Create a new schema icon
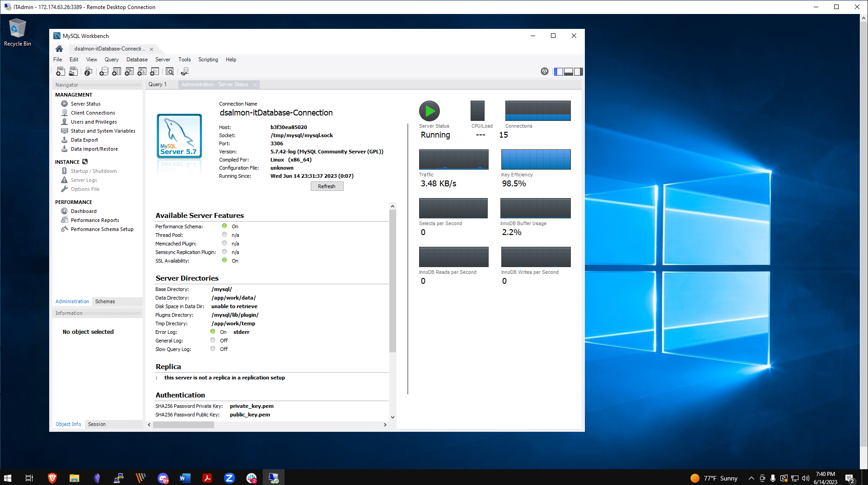The image size is (868, 485). click(104, 72)
